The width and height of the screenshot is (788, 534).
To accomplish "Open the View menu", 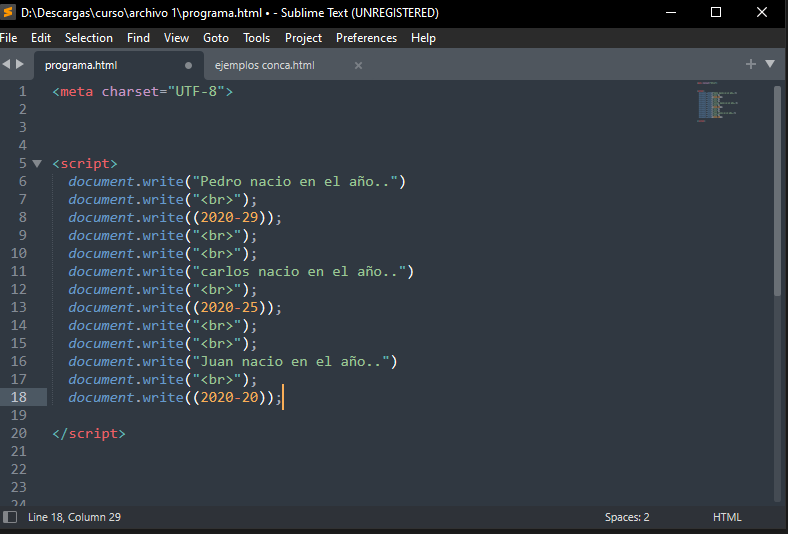I will (176, 38).
